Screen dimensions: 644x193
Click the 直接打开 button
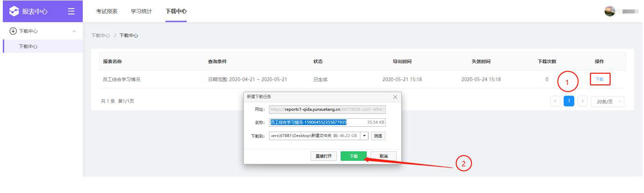point(323,156)
